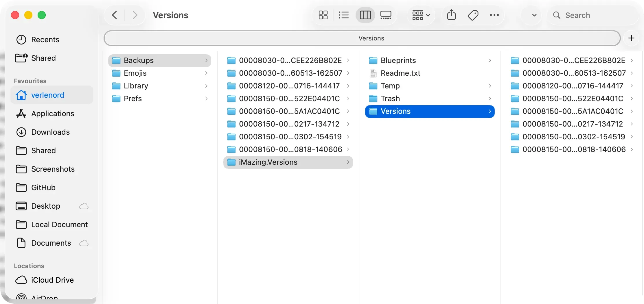644x304 pixels.
Task: Expand Emojis via its chevron
Action: (206, 73)
